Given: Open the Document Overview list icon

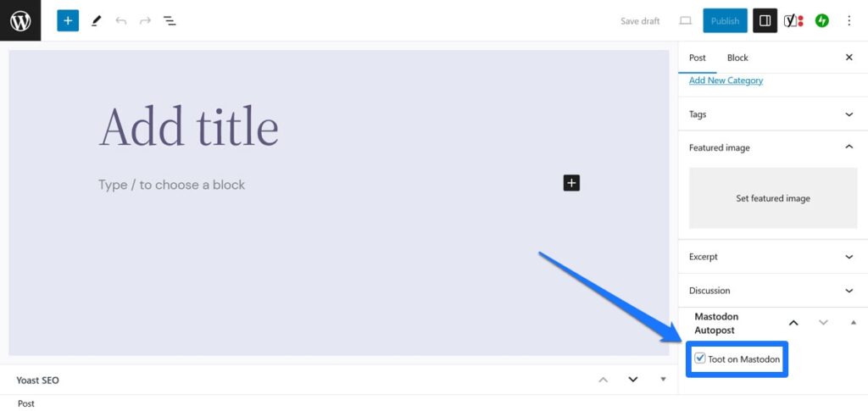Looking at the screenshot, I should pyautogui.click(x=170, y=20).
